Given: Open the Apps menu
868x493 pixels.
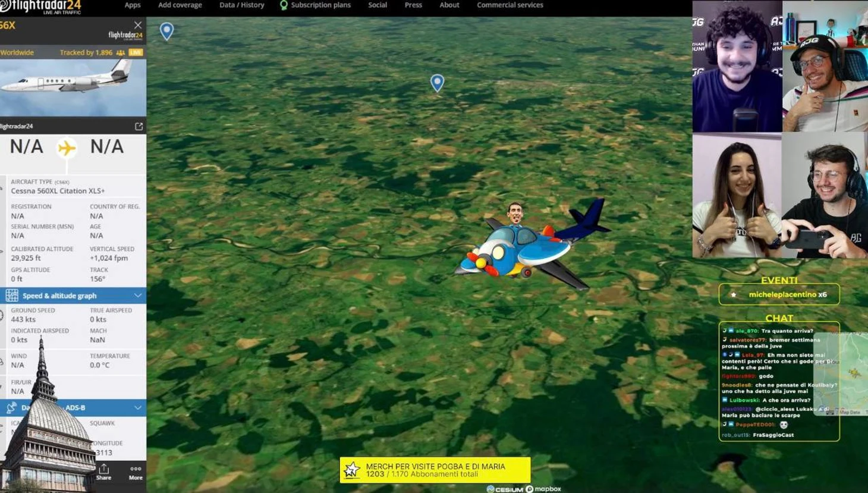Looking at the screenshot, I should tap(133, 5).
